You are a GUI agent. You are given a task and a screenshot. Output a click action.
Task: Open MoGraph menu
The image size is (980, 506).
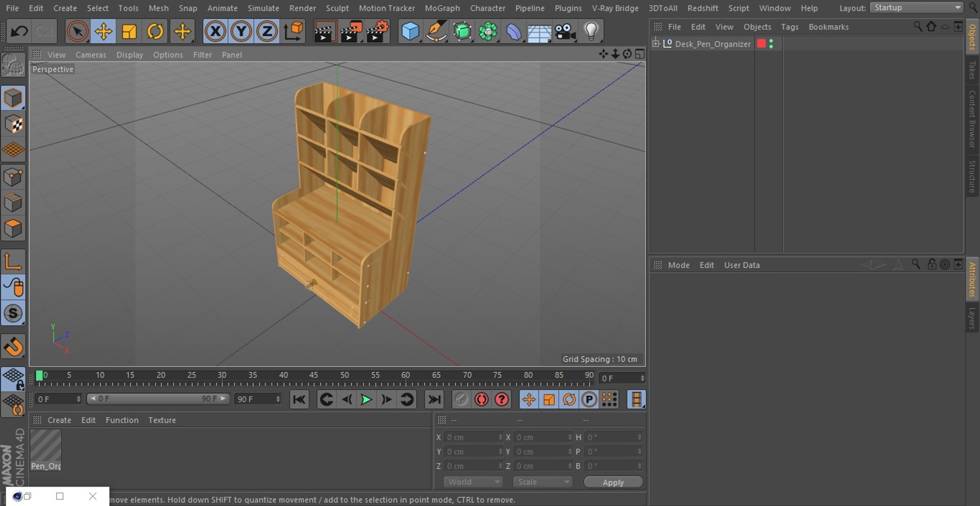point(442,8)
